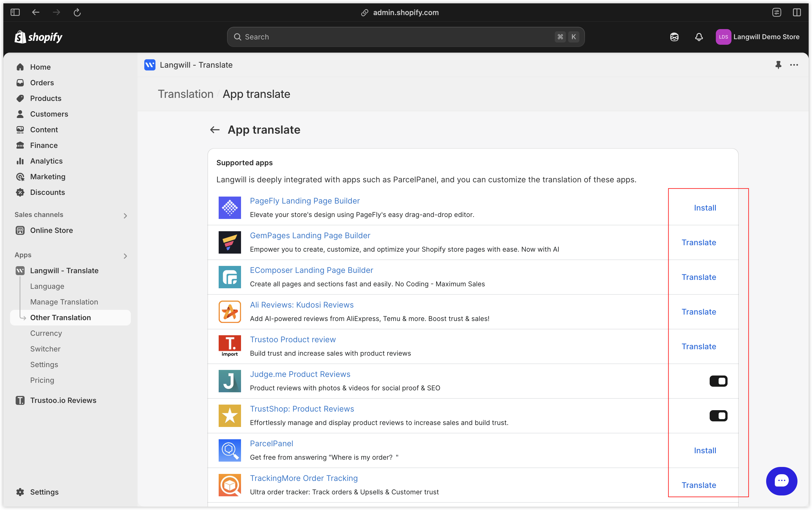Click Translate for TrackingMore Order Tracking
Viewport: 812px width, 510px height.
(699, 485)
